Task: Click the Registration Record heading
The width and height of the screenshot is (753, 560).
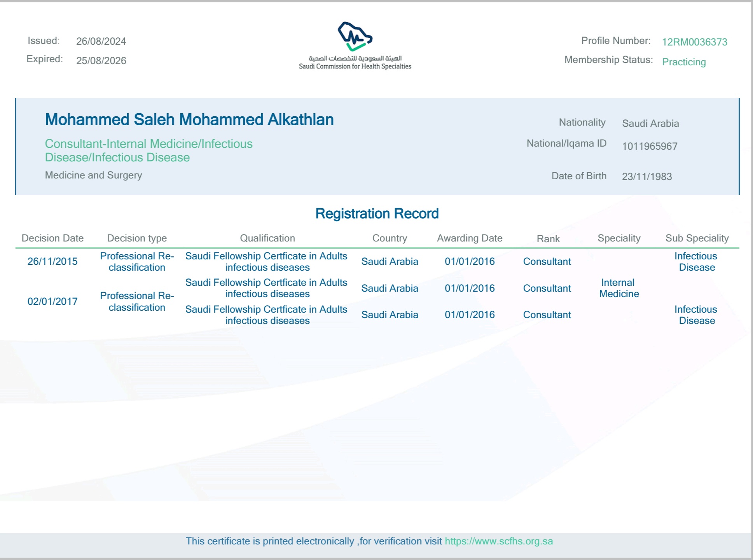Action: 377,213
